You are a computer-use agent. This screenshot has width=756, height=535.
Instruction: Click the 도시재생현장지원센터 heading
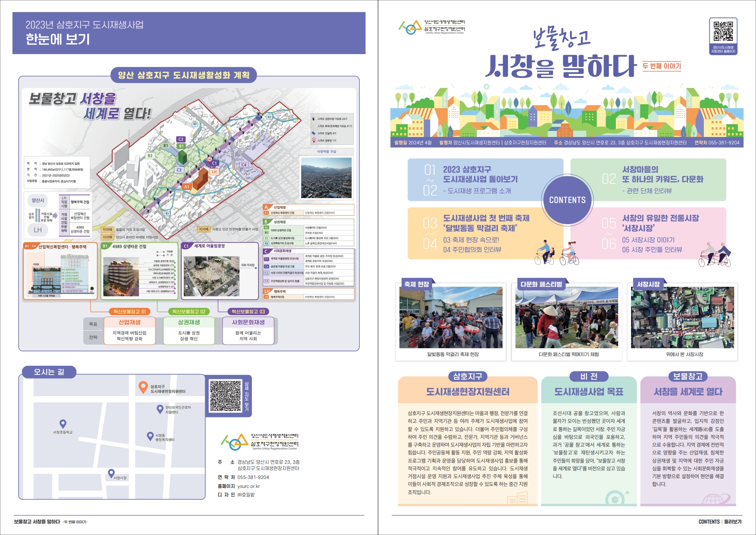(468, 392)
